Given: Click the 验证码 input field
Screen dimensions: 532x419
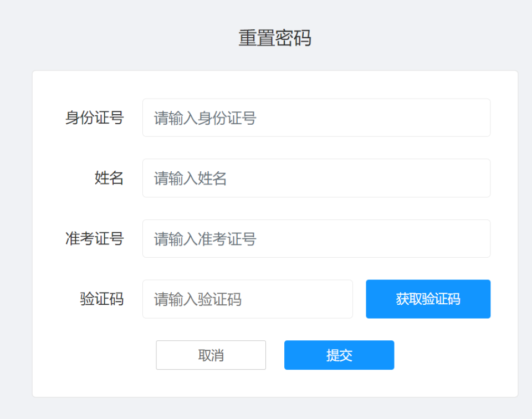Looking at the screenshot, I should pos(248,299).
